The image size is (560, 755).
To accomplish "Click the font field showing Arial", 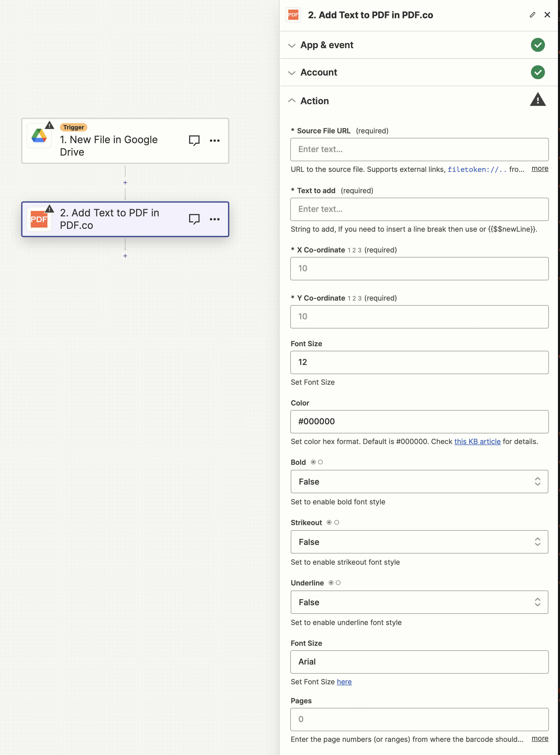I will coord(419,662).
